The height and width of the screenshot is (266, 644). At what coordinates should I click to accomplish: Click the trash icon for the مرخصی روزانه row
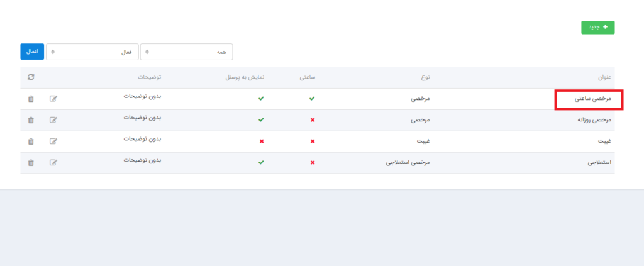tap(31, 120)
